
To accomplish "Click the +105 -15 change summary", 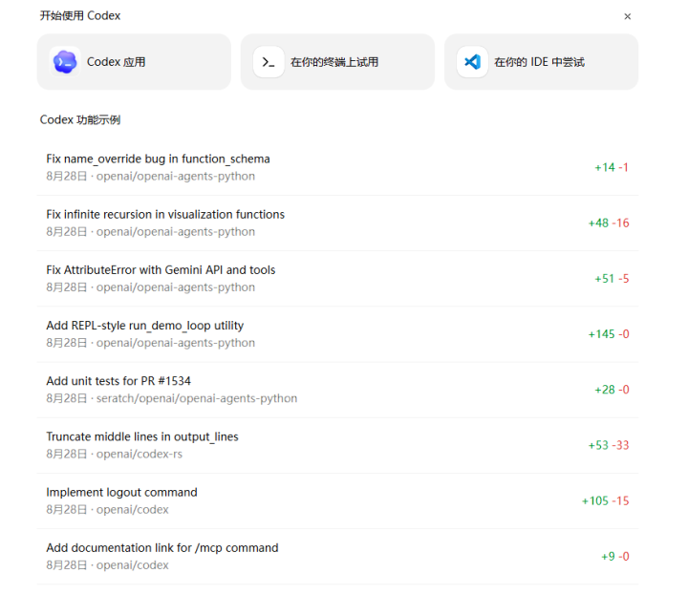I will (x=605, y=500).
